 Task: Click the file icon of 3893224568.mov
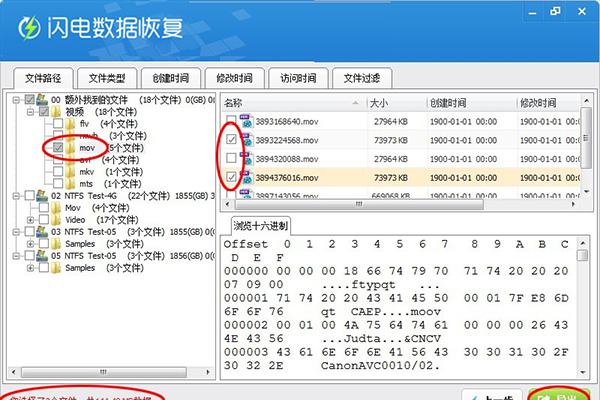click(246, 140)
